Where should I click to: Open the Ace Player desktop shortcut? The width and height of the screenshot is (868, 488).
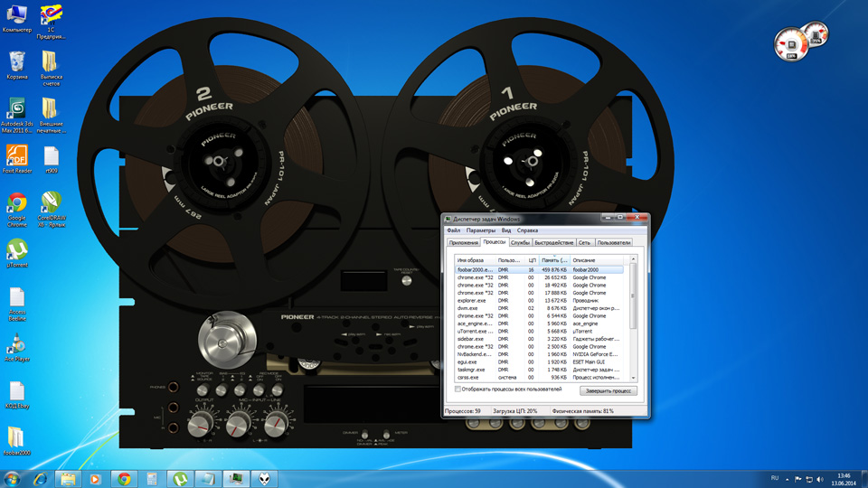[x=16, y=345]
